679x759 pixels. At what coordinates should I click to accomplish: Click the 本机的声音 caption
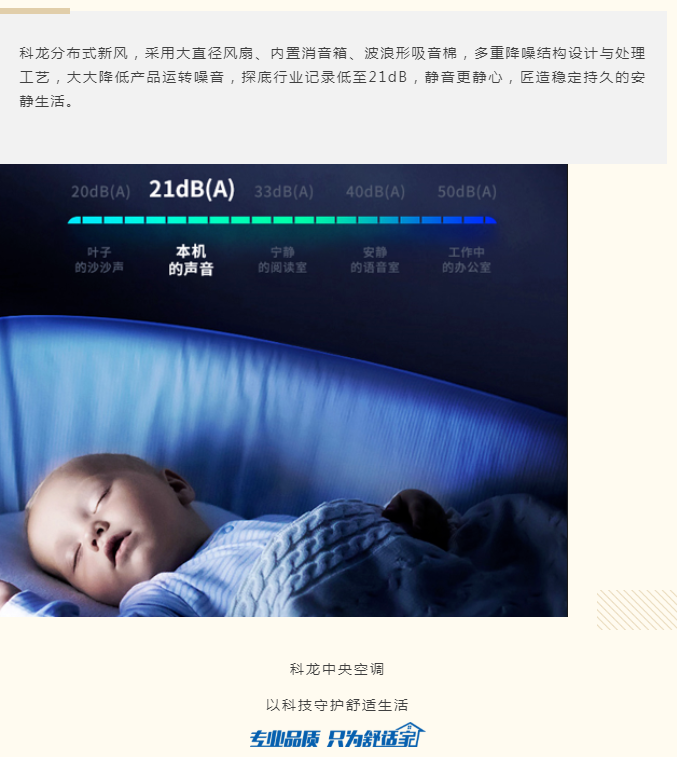pos(191,260)
